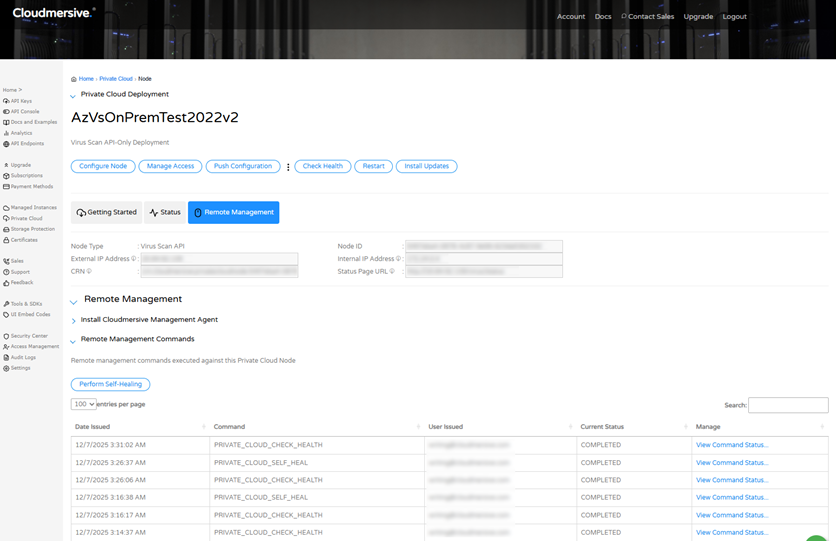836x541 pixels.
Task: Open the three-dot more actions menu
Action: point(288,167)
